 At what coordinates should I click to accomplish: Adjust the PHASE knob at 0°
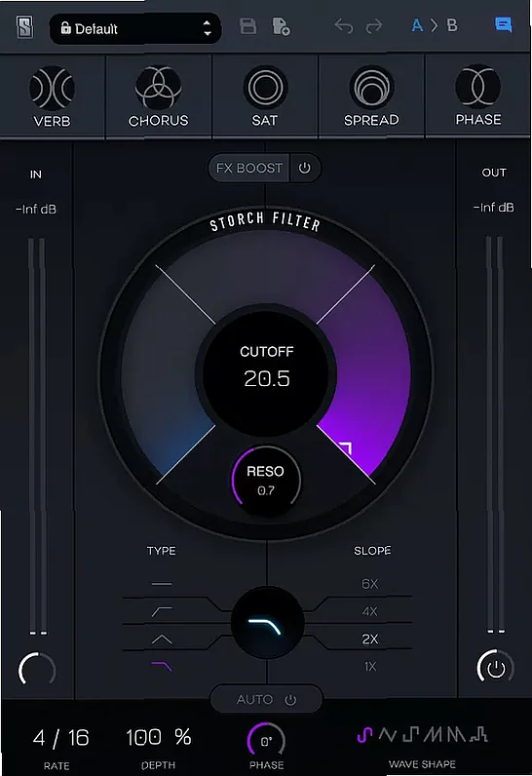(267, 740)
